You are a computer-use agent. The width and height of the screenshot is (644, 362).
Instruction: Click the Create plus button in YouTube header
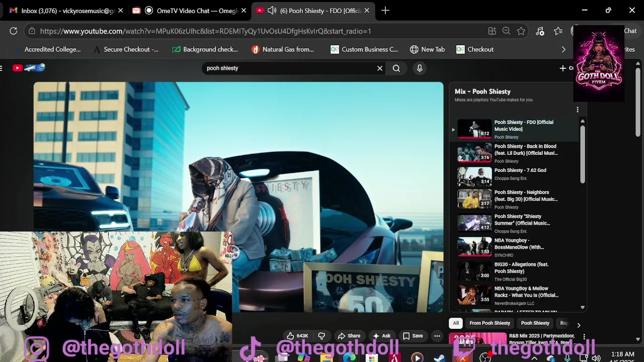point(566,68)
